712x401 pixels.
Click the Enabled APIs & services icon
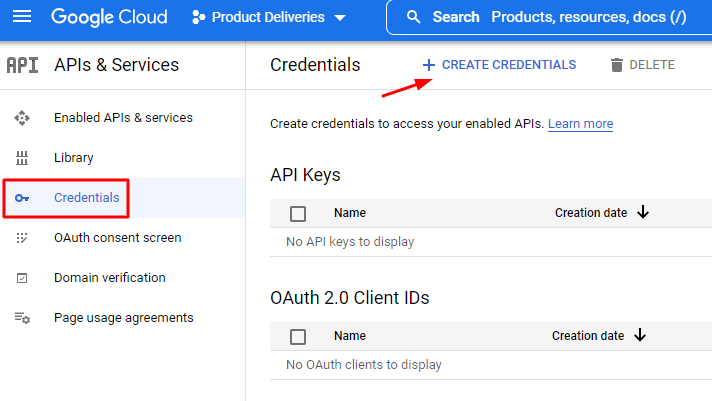point(22,118)
